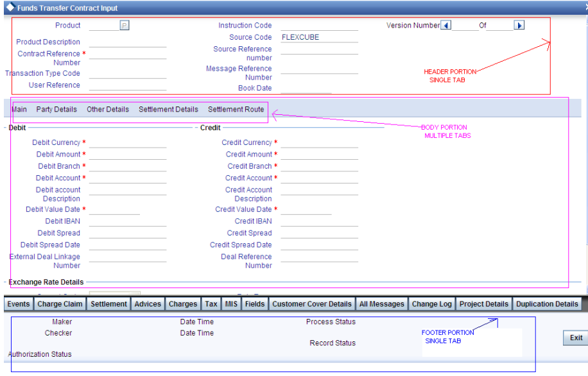Focus the Product input field

(x=104, y=26)
